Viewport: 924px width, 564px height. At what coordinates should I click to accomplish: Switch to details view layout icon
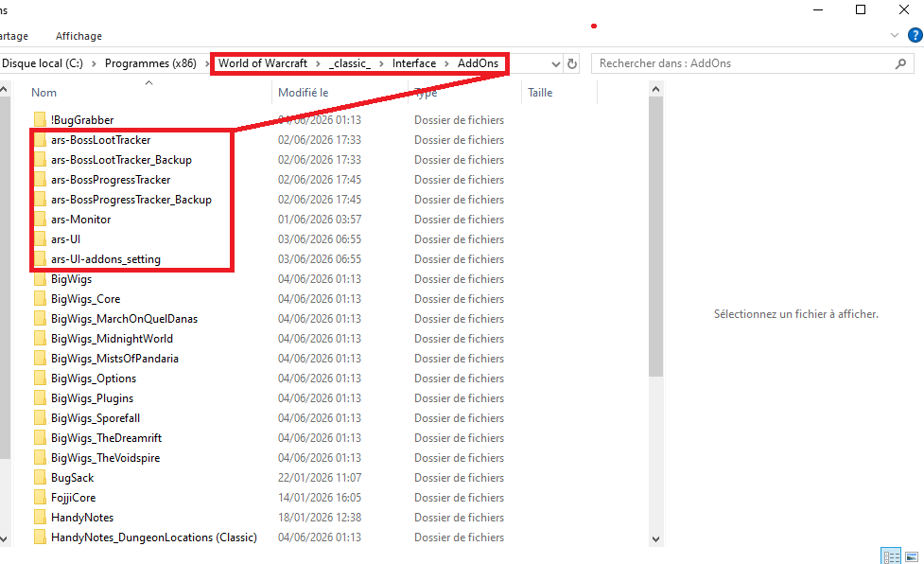(x=891, y=556)
